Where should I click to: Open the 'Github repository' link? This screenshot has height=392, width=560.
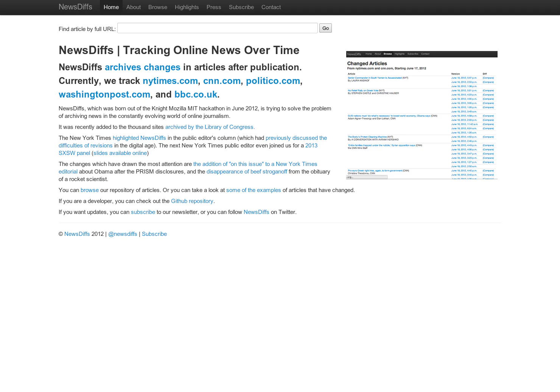coord(192,201)
